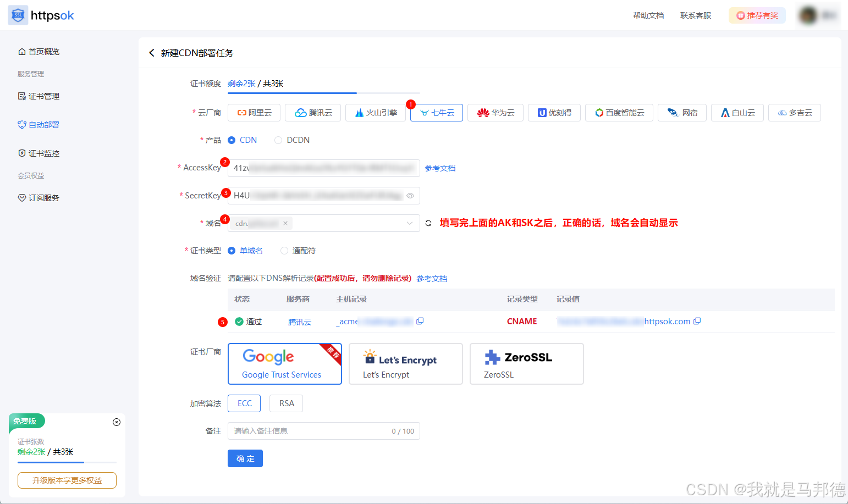Open 联系客服 in the top navigation
The image size is (848, 504).
695,15
